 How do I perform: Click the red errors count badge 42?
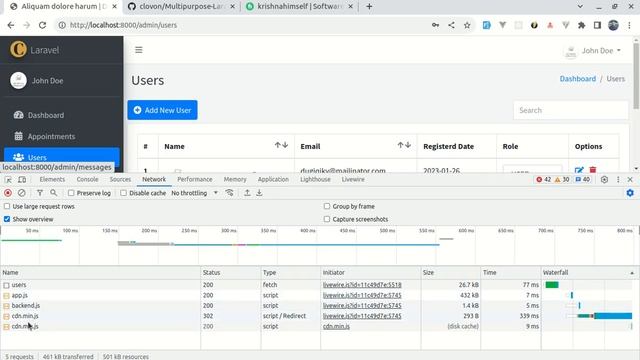pyautogui.click(x=544, y=180)
